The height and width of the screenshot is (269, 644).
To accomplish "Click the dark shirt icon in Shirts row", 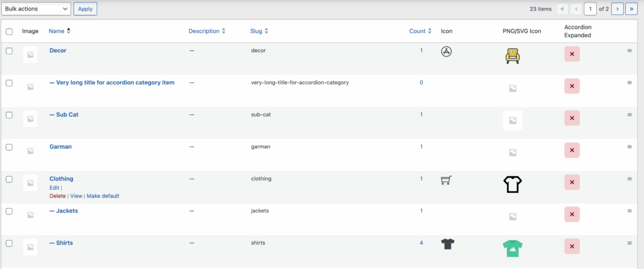I will (x=447, y=244).
